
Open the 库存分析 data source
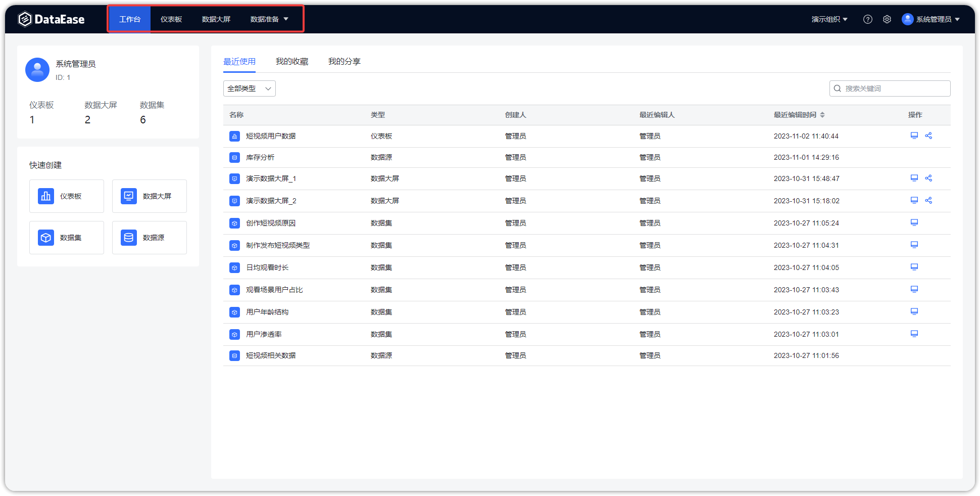[260, 157]
